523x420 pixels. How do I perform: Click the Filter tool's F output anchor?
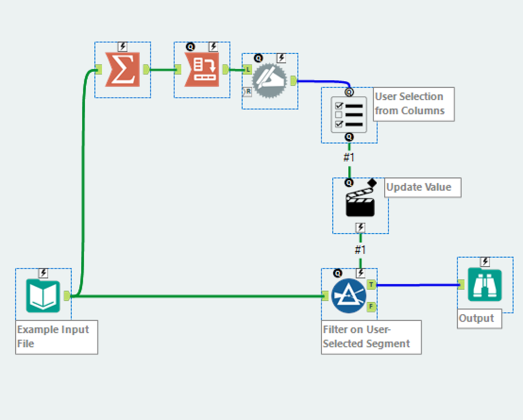click(x=371, y=306)
